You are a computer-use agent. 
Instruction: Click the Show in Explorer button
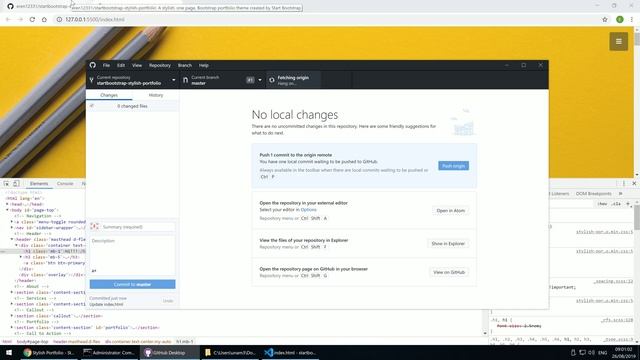tap(448, 244)
